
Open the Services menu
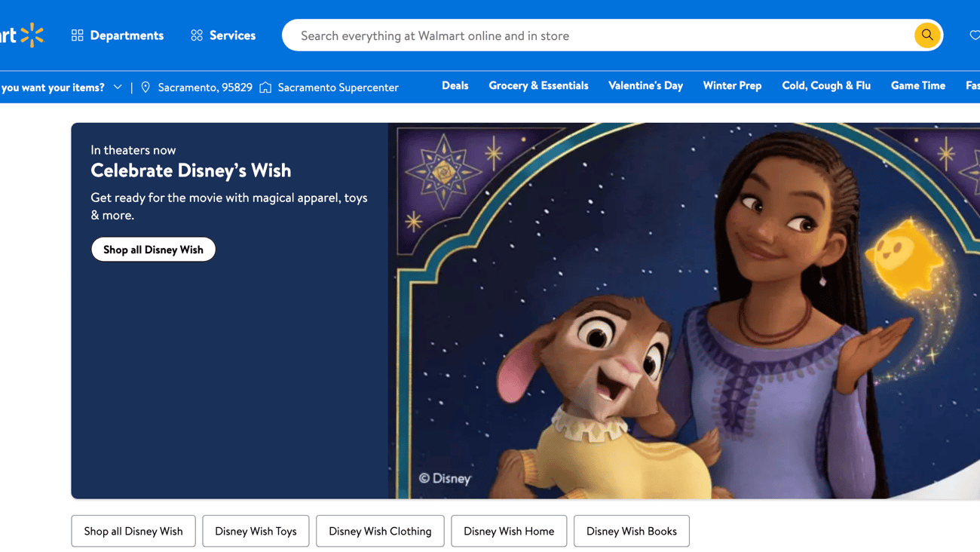point(223,35)
